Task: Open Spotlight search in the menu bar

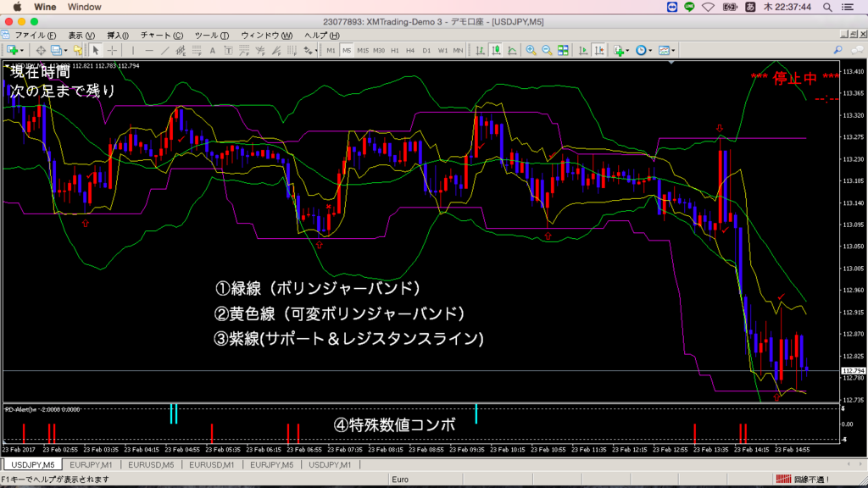Action: [x=827, y=7]
